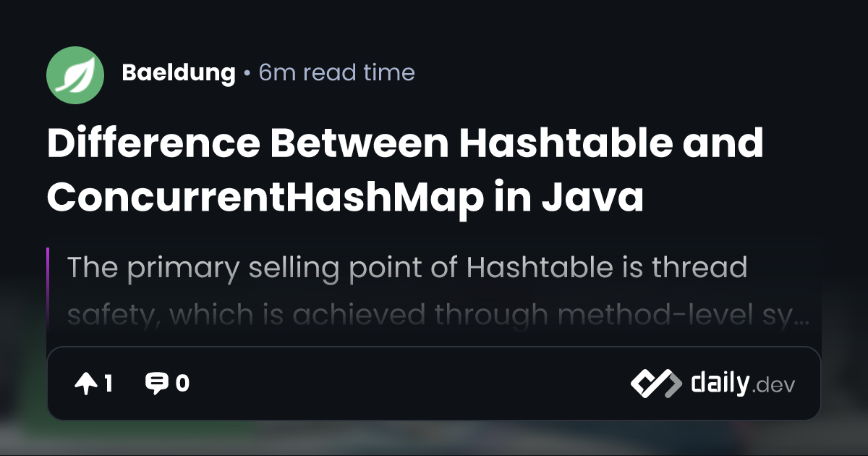868x456 pixels.
Task: Click the Baeldung green leaf avatar
Action: [x=75, y=75]
